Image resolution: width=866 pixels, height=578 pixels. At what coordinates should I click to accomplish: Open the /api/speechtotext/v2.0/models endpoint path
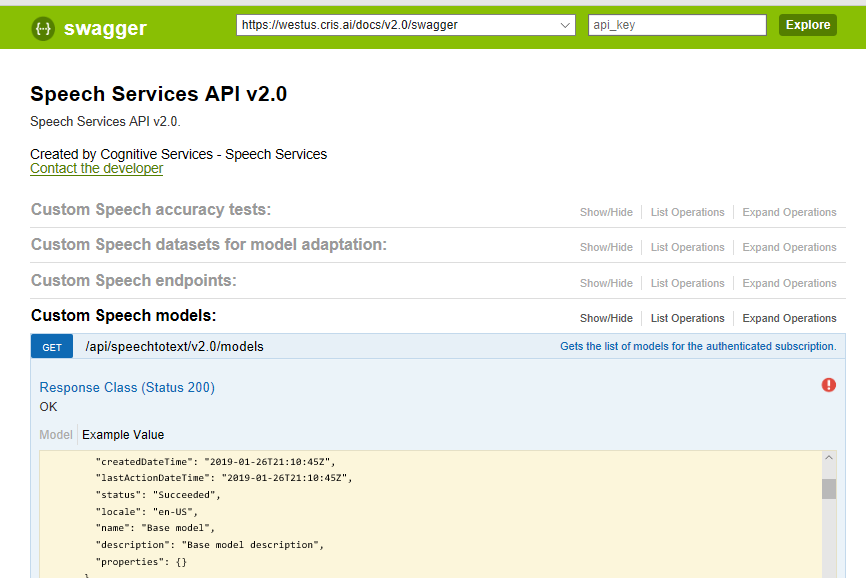(174, 347)
